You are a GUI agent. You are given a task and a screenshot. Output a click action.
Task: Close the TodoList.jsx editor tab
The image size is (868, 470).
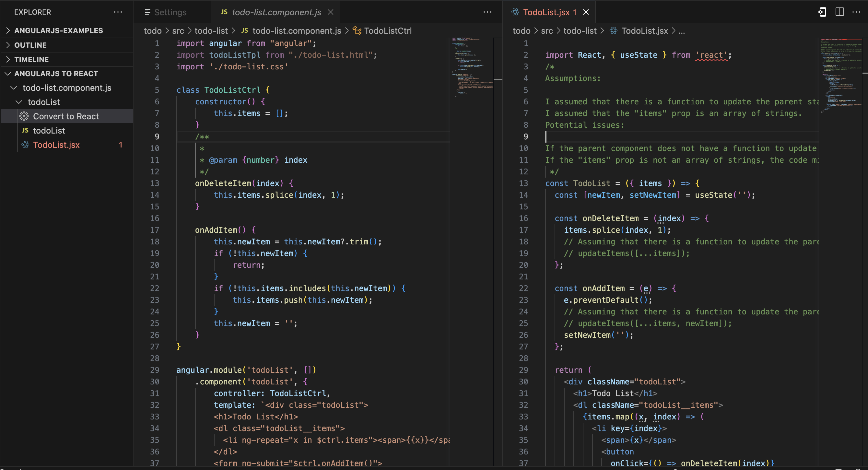(x=587, y=11)
